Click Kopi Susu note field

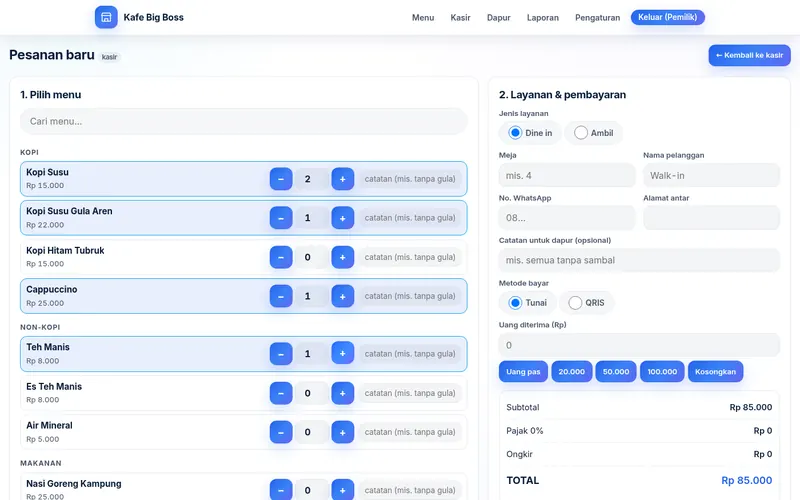click(x=410, y=179)
